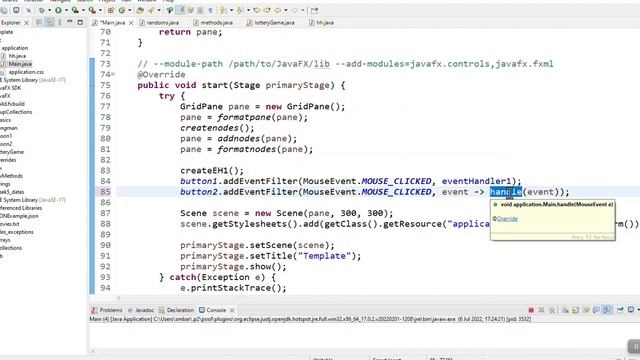Screen dimensions: 640x360
Task: Select application.css in Package Explorer
Action: pos(26,72)
